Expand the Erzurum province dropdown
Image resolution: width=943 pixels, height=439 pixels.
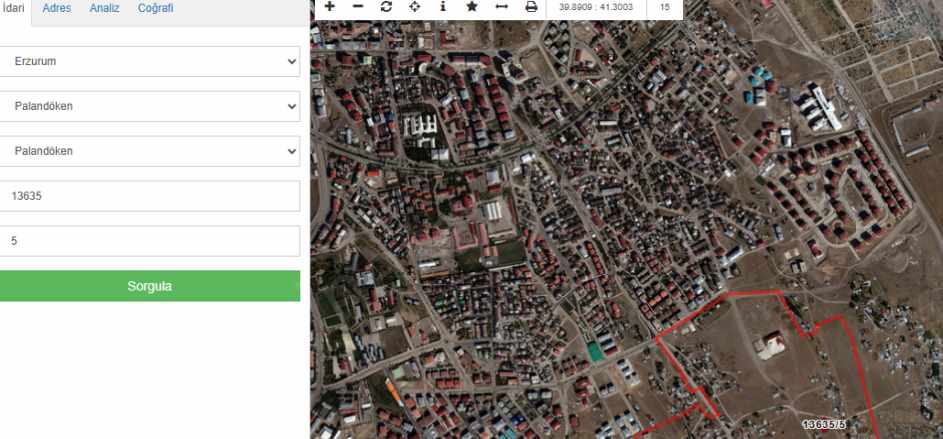pos(149,61)
